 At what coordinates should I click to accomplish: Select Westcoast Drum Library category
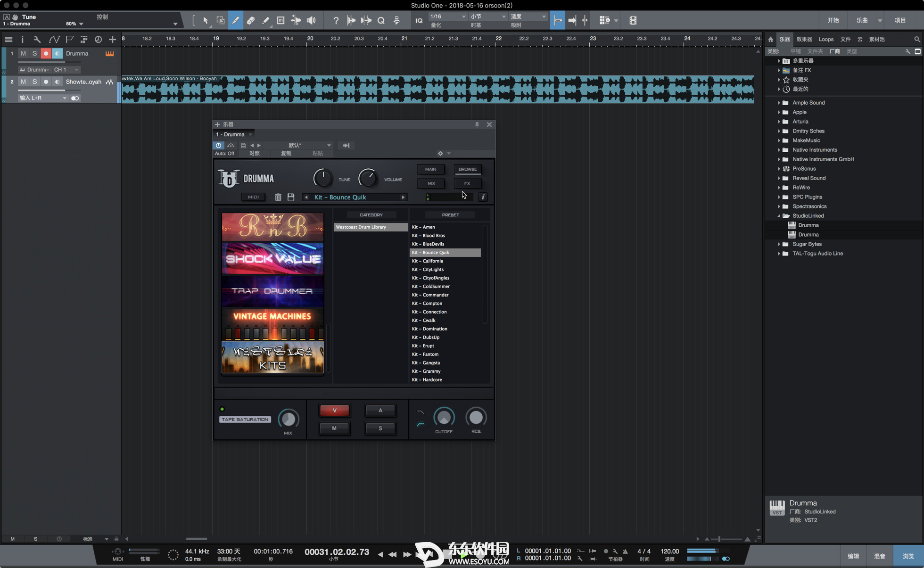pyautogui.click(x=371, y=227)
